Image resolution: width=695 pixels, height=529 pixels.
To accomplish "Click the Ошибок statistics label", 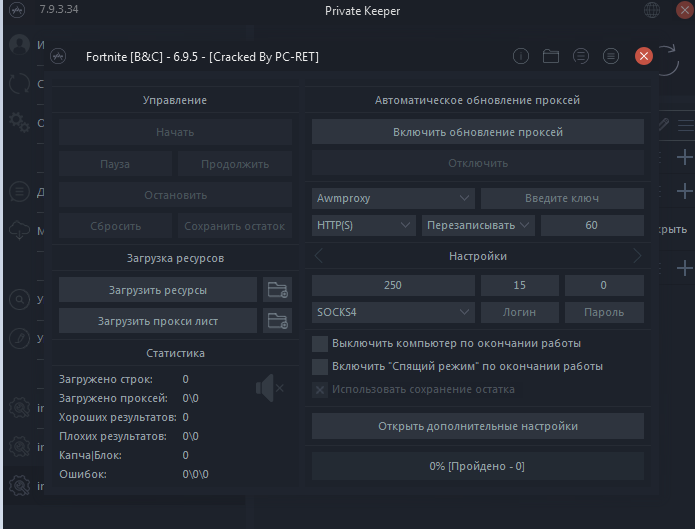I will pos(83,474).
